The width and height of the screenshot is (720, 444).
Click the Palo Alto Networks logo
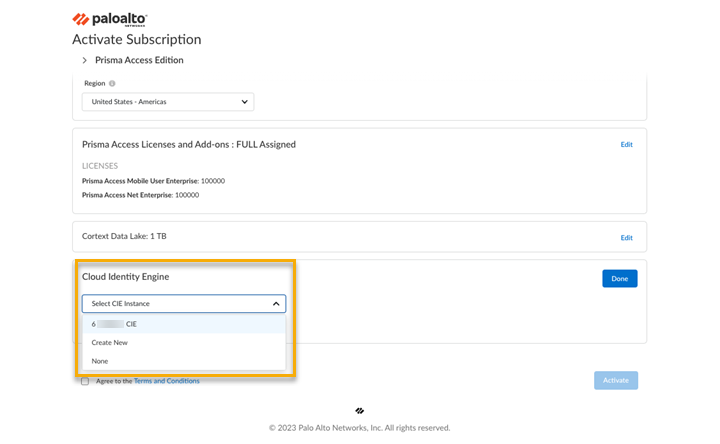[110, 19]
